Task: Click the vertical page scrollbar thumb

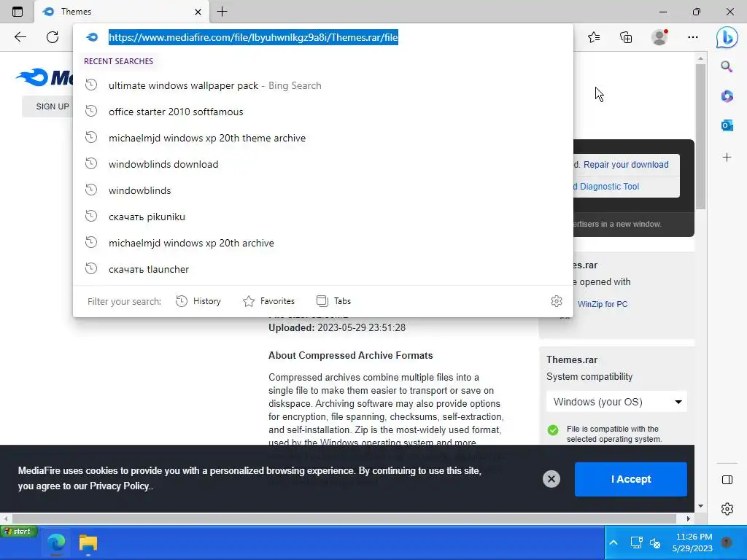Action: (x=700, y=136)
